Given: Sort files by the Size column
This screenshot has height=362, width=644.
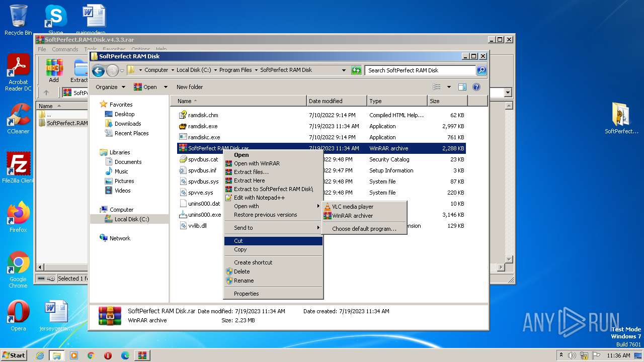Looking at the screenshot, I should coord(447,101).
